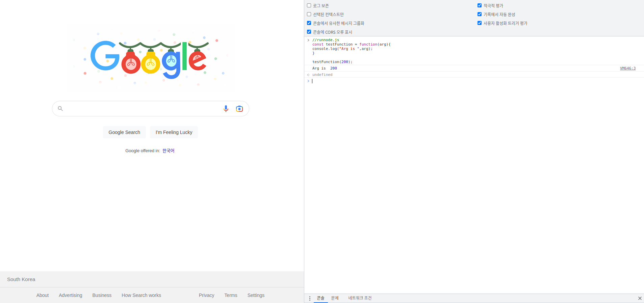Click the console.log code line

(x=342, y=49)
